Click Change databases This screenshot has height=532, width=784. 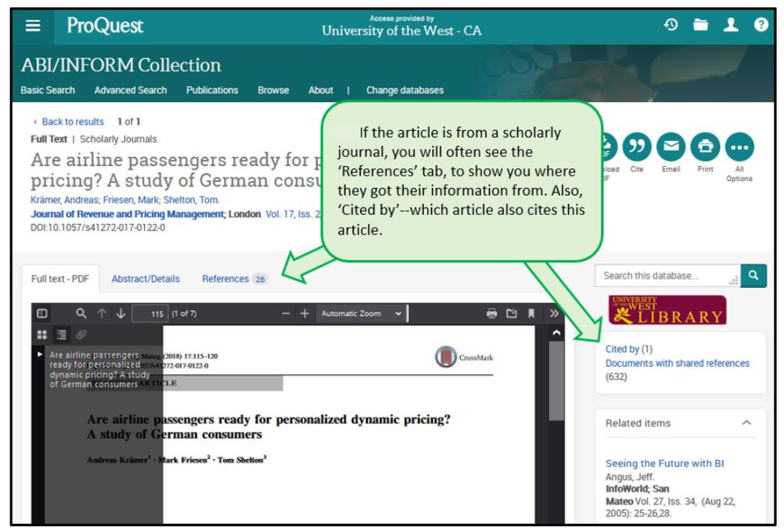click(x=405, y=90)
